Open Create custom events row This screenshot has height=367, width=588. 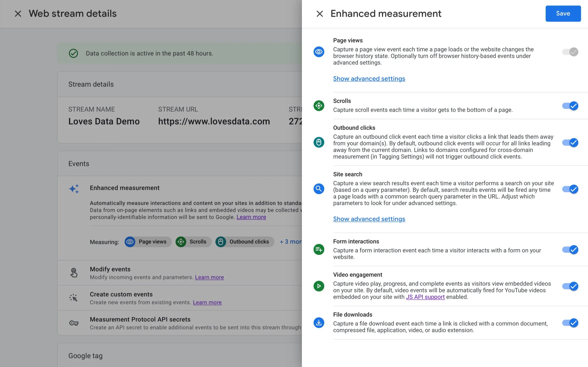[x=121, y=294]
